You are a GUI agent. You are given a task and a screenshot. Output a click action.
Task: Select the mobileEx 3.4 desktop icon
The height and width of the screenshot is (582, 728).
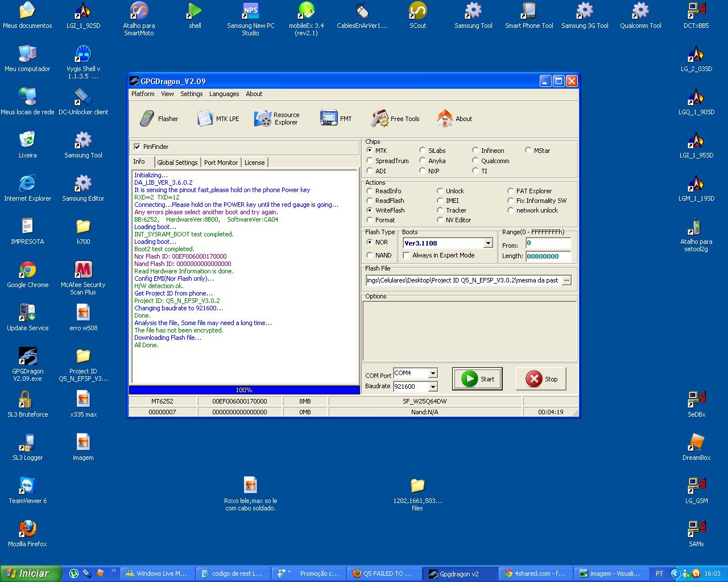[x=306, y=19]
